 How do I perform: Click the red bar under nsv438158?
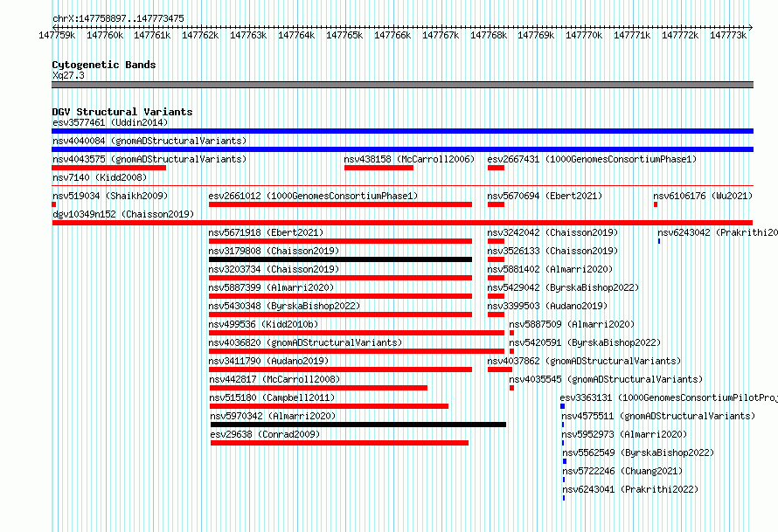tap(379, 168)
